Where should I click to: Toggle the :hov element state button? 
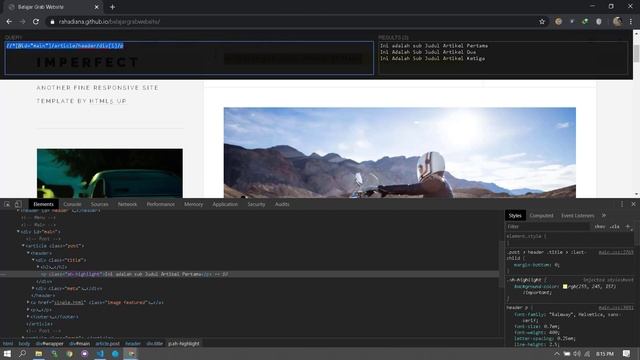click(x=600, y=227)
